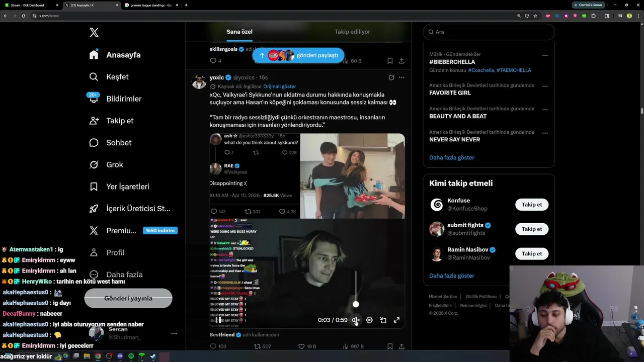Open Spotify from the taskbar

[131, 356]
